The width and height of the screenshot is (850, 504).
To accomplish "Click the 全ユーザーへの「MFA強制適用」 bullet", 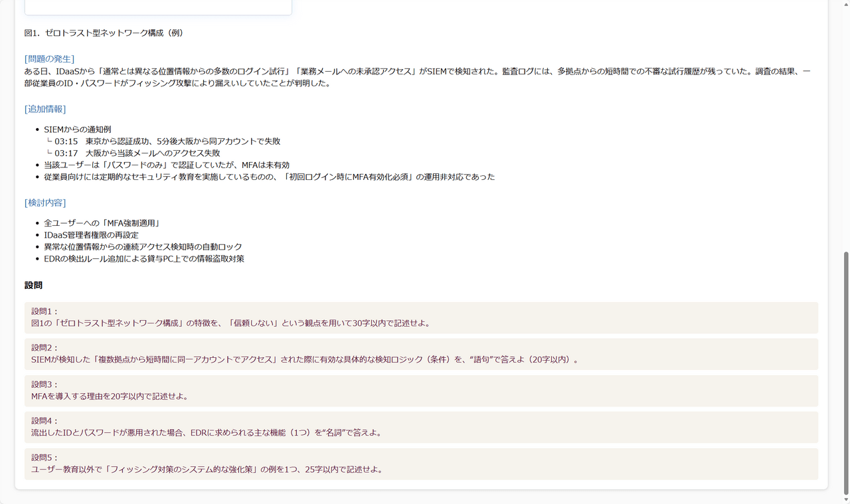I will [x=102, y=223].
